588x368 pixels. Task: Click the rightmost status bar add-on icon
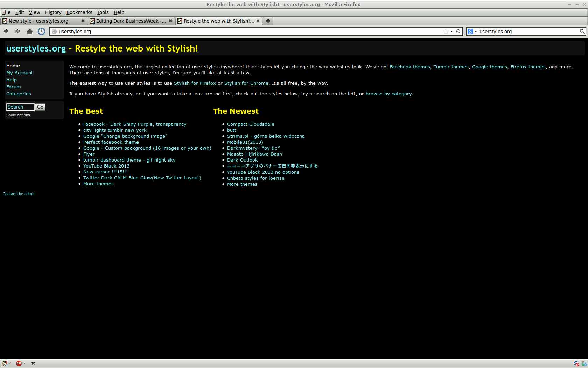[x=584, y=364]
